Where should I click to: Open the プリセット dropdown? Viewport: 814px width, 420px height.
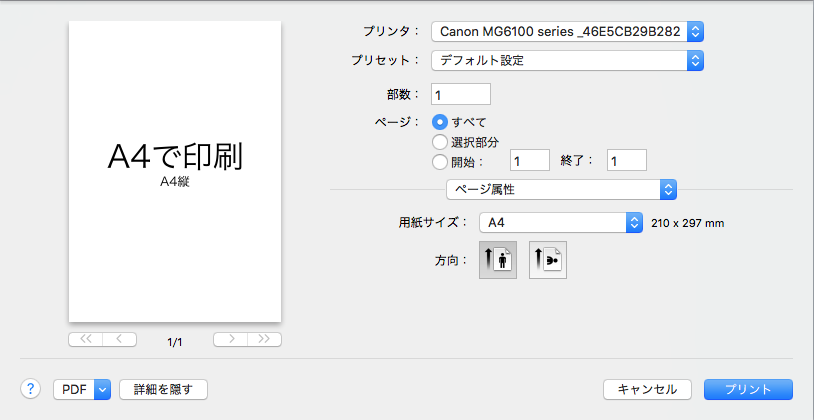tap(567, 60)
